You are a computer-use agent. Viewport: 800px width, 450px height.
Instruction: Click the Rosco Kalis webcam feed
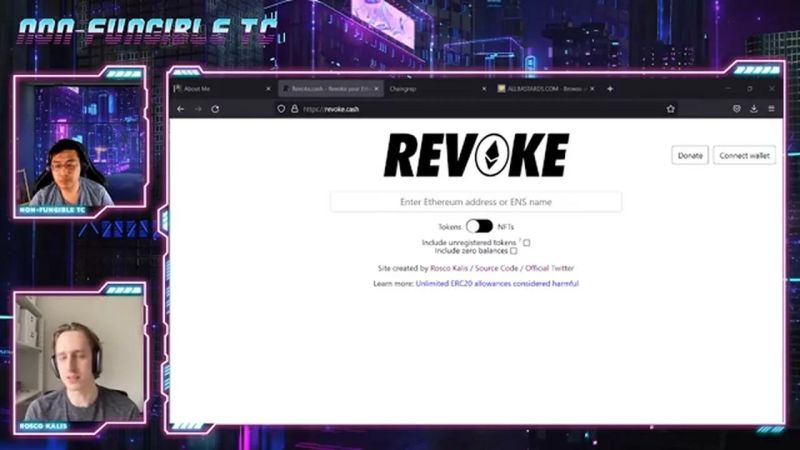(80, 361)
